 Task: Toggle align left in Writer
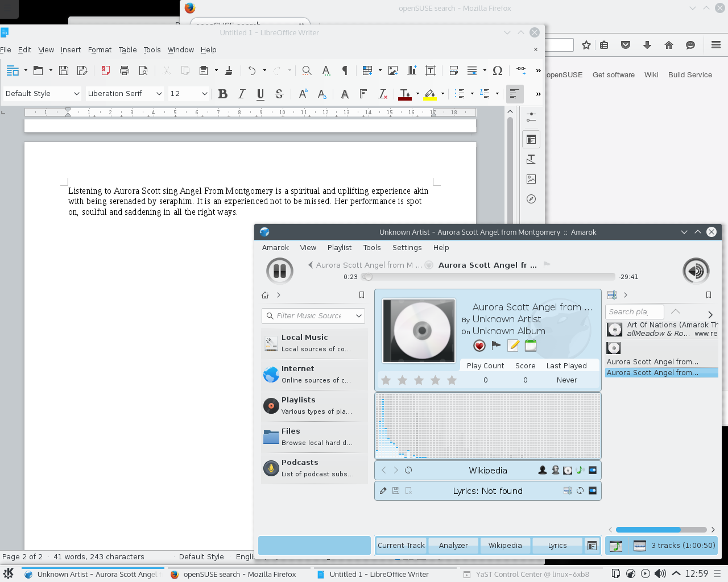(515, 94)
